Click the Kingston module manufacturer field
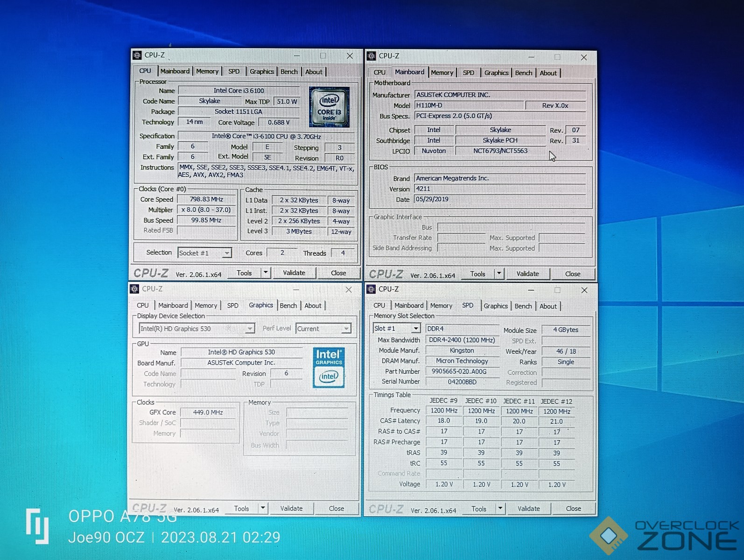The width and height of the screenshot is (744, 560). [462, 350]
